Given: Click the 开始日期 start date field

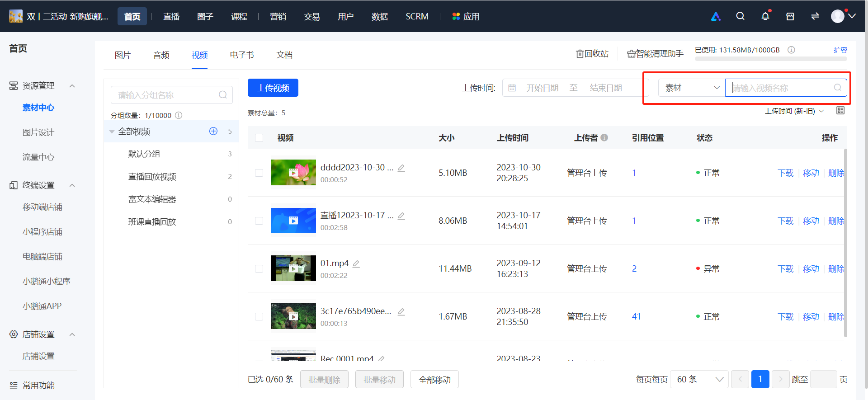Looking at the screenshot, I should pyautogui.click(x=542, y=88).
